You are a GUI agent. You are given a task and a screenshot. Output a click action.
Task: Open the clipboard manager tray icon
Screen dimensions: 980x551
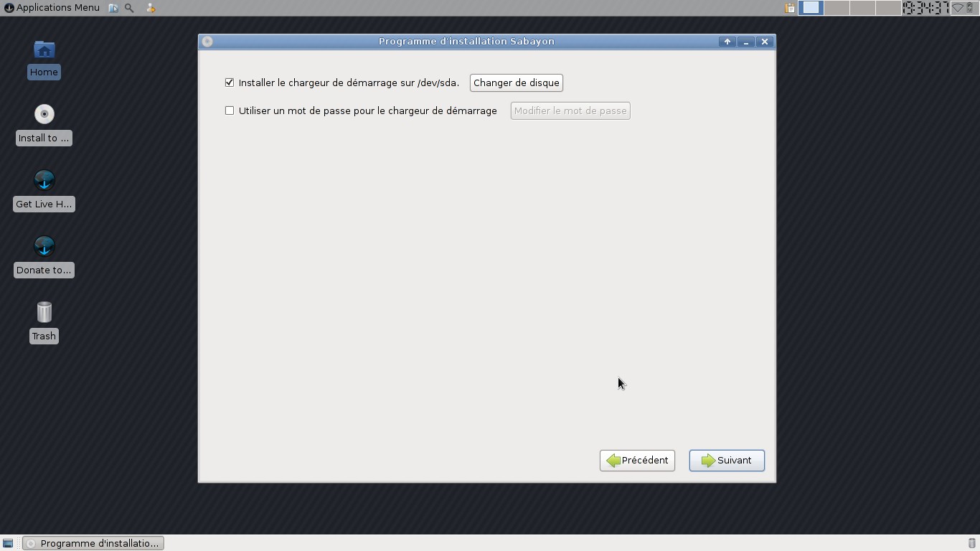(x=790, y=8)
